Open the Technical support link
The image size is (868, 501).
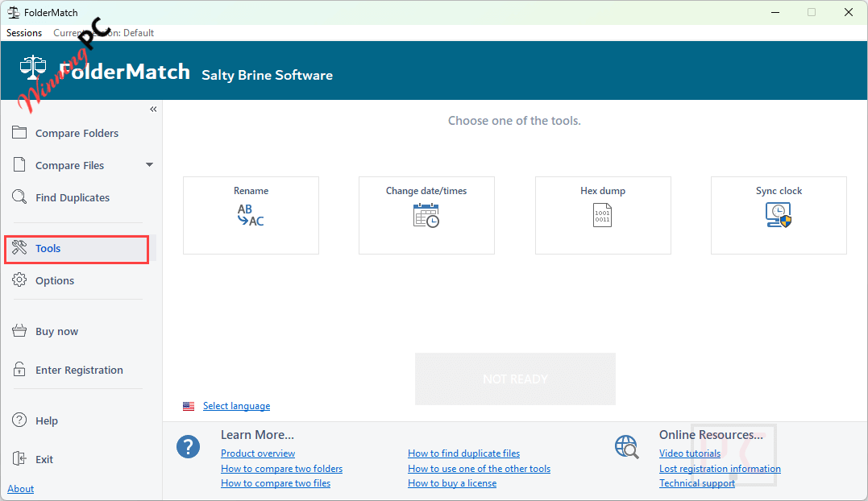coord(697,483)
